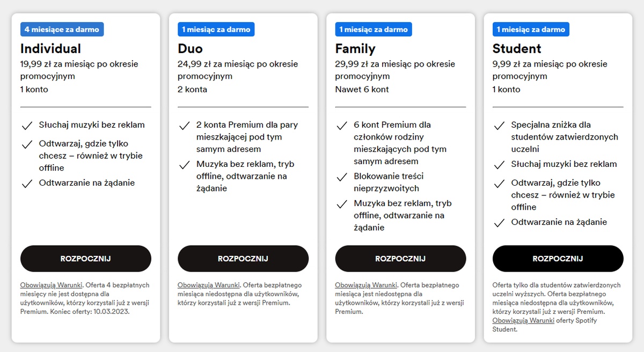Open Obowiązują Warunki link for Spotify Student
Screen dimensions: 644x352
click(523, 320)
